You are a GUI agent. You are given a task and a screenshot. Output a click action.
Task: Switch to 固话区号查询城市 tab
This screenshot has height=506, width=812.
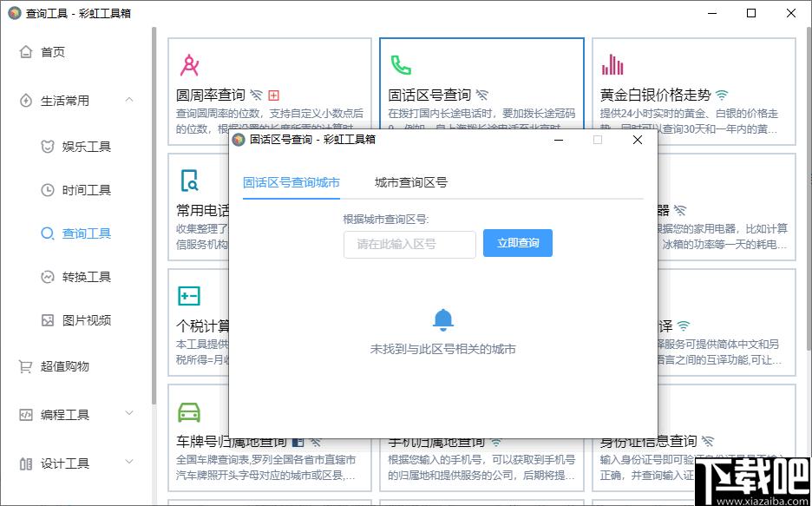pyautogui.click(x=291, y=182)
